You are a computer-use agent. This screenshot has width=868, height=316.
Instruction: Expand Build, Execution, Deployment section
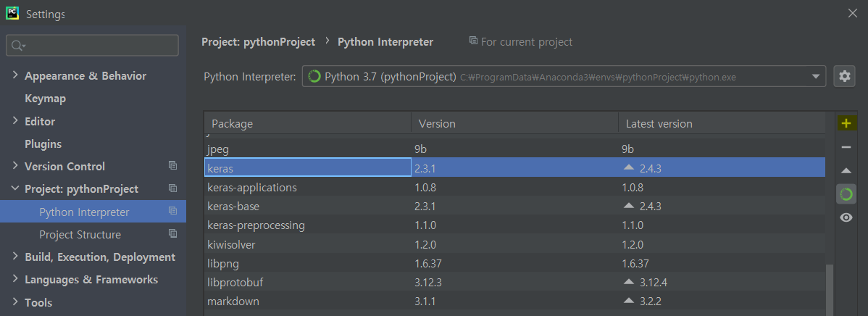15,257
